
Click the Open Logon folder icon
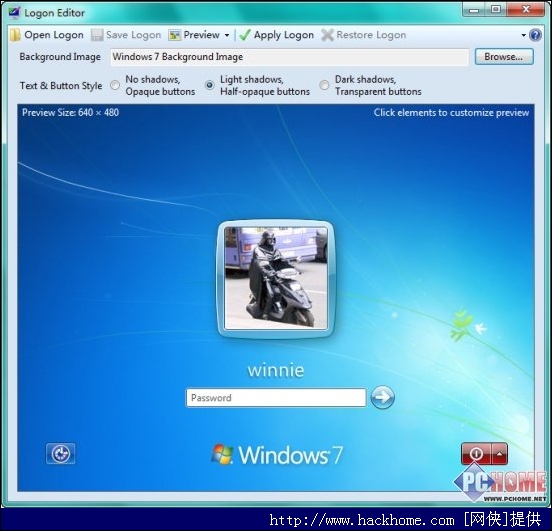tap(15, 35)
